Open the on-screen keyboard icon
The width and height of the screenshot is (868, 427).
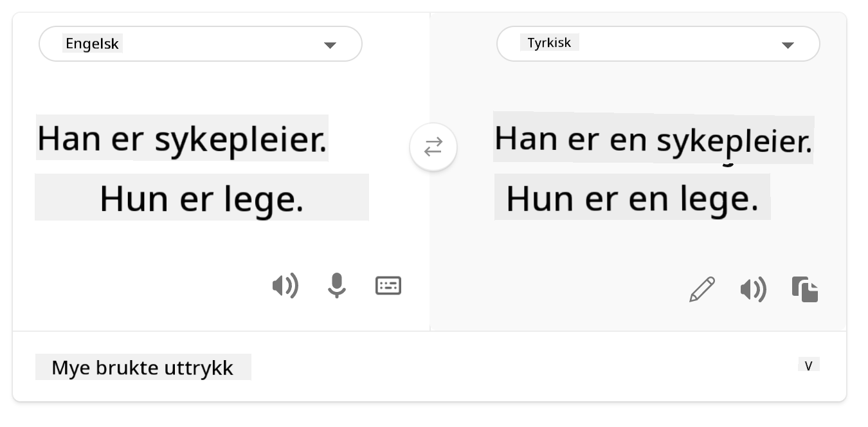click(x=388, y=286)
